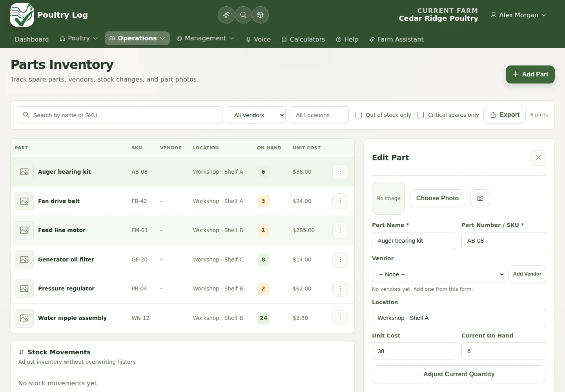
Task: Click the Add Vendor button
Action: (527, 274)
